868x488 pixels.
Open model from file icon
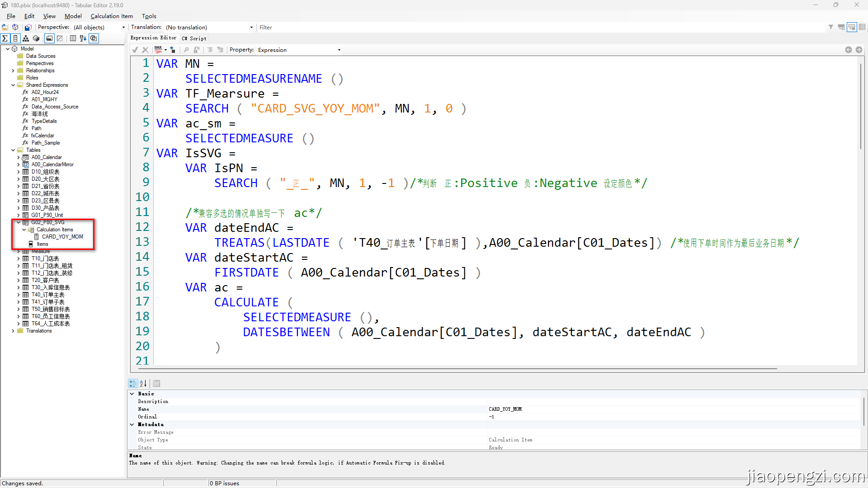5,27
